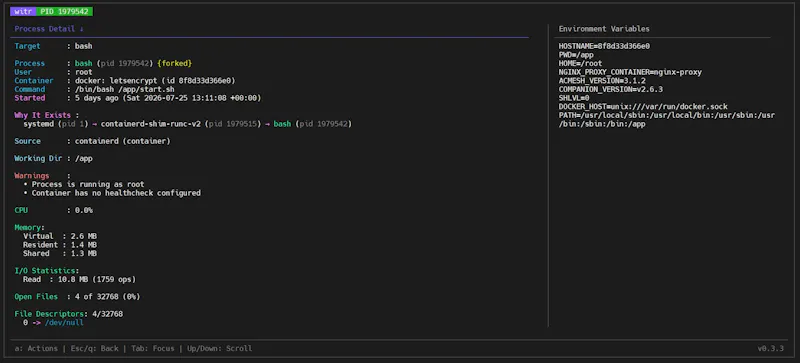Click the Resident 1.4 MB row
Viewport: 800px width, 363px height.
pyautogui.click(x=60, y=245)
